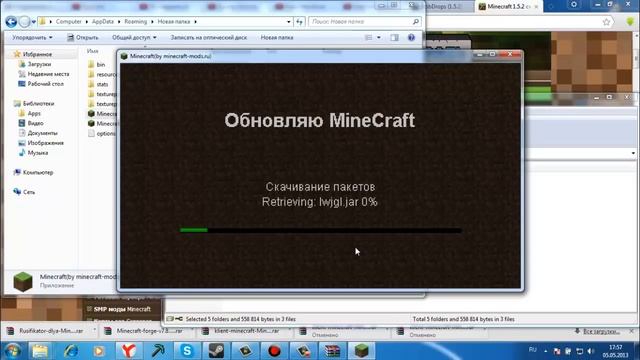
Task: Select the stats folder
Action: pyautogui.click(x=102, y=84)
